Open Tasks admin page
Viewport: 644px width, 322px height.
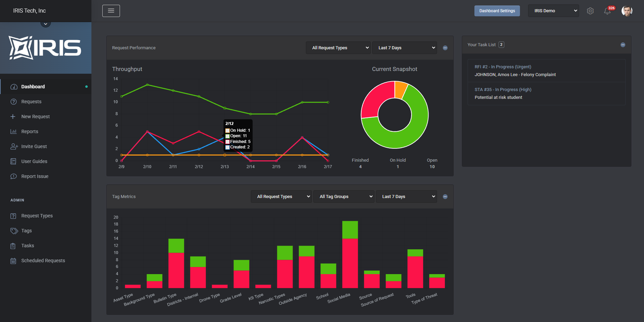click(x=28, y=246)
